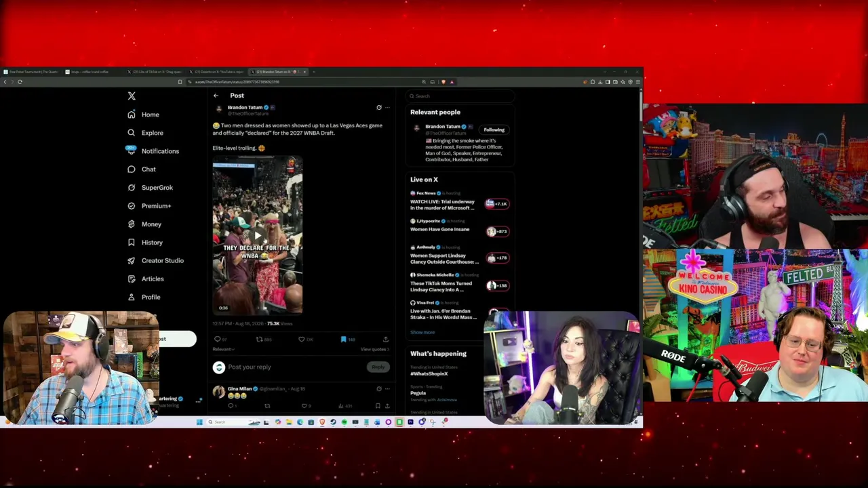Viewport: 868px width, 488px height.
Task: Click Show more under Live on X
Action: point(422,333)
